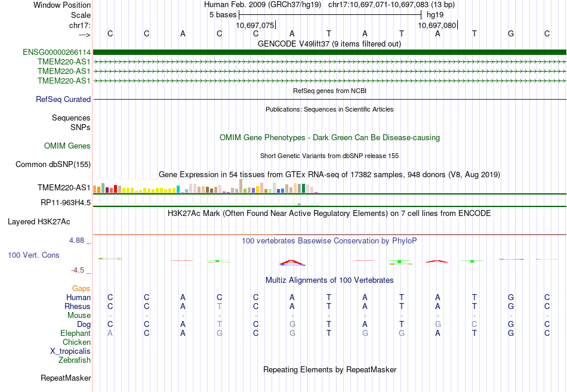
Task: Click the 10,697,075 position marker
Action: coord(255,26)
